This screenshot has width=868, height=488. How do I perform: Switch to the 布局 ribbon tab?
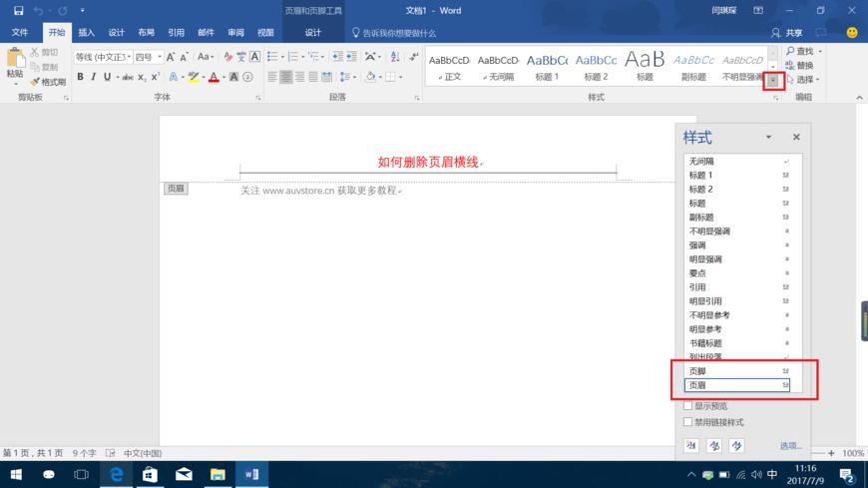(x=146, y=33)
